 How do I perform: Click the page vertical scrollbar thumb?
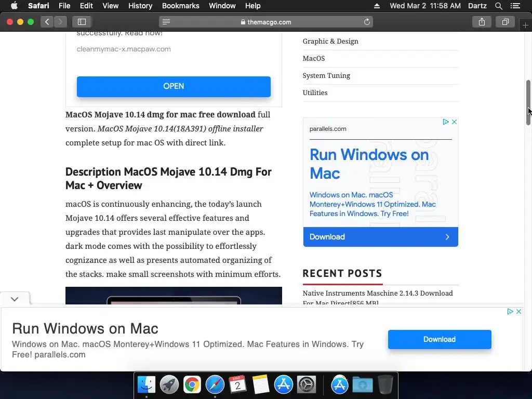[528, 103]
